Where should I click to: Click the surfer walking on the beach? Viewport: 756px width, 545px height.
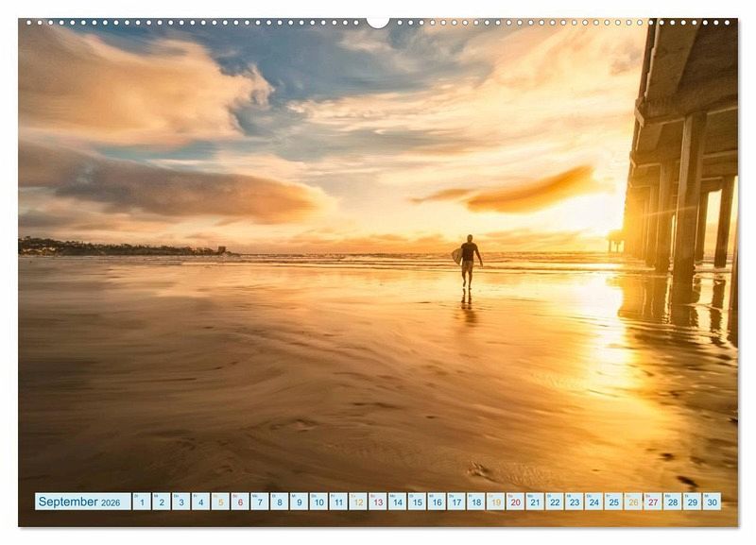click(468, 260)
